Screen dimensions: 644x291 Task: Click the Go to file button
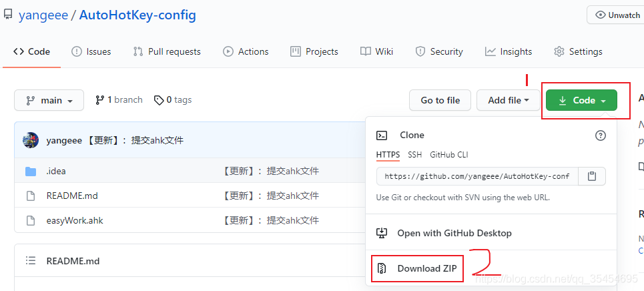click(440, 100)
